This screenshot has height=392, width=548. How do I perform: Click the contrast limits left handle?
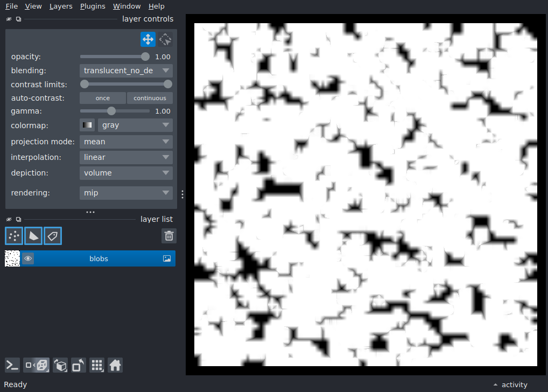pyautogui.click(x=84, y=84)
